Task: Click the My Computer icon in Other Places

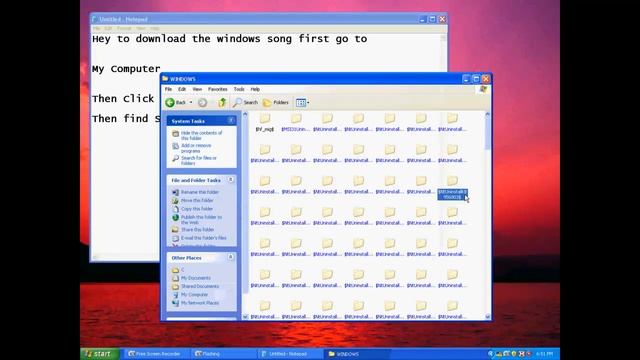Action: pos(175,294)
